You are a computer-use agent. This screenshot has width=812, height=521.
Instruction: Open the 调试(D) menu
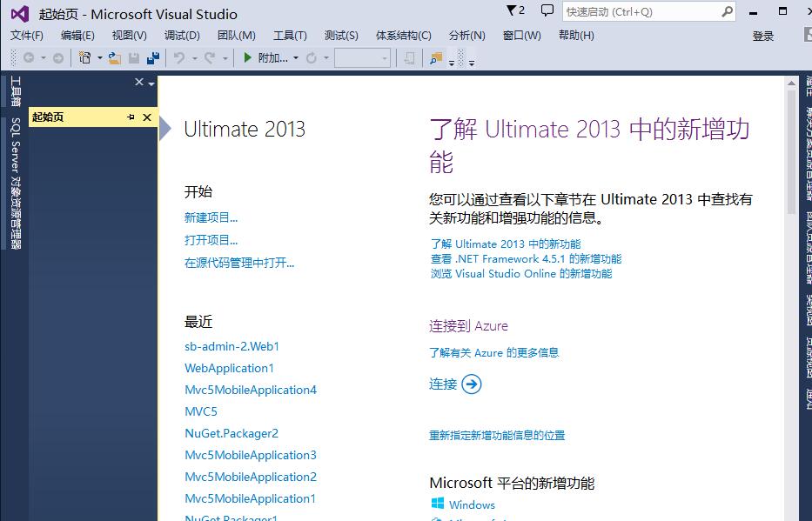click(x=182, y=35)
